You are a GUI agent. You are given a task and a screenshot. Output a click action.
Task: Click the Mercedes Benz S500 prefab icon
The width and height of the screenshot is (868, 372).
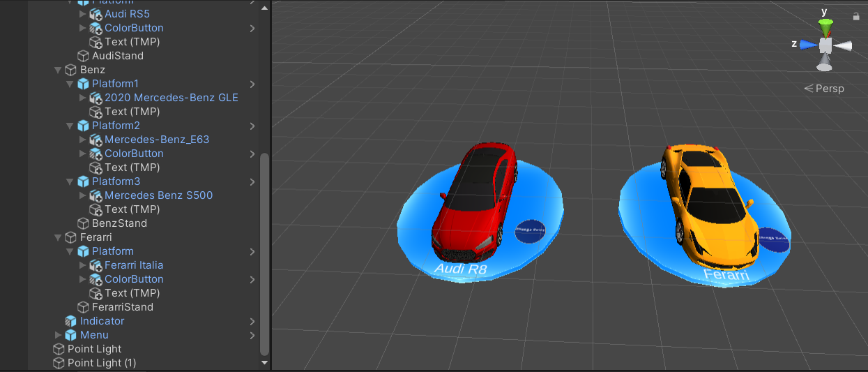click(96, 195)
